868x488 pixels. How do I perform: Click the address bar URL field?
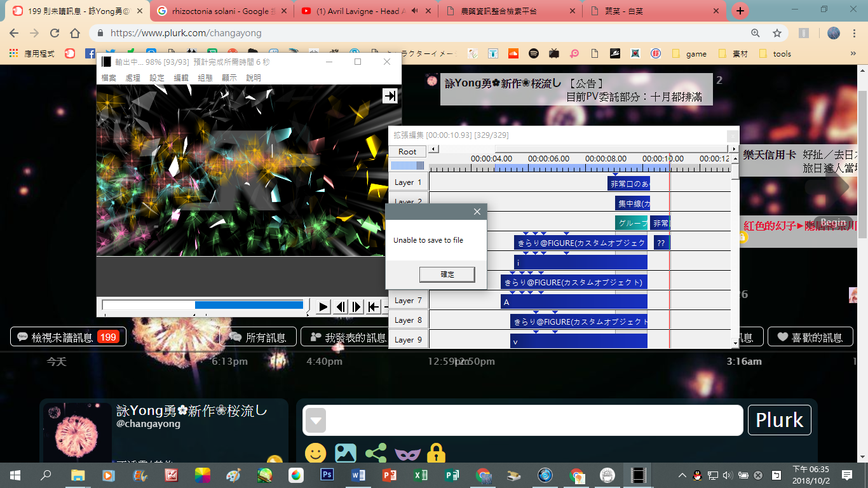(x=419, y=33)
